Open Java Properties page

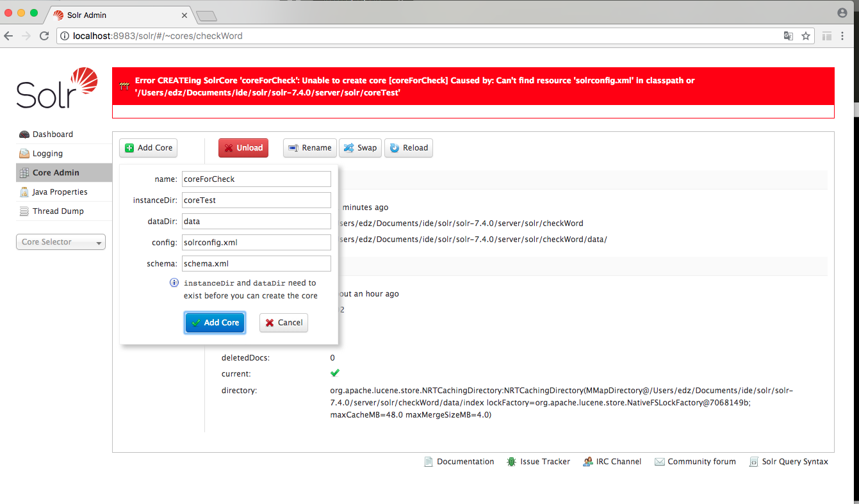click(60, 192)
